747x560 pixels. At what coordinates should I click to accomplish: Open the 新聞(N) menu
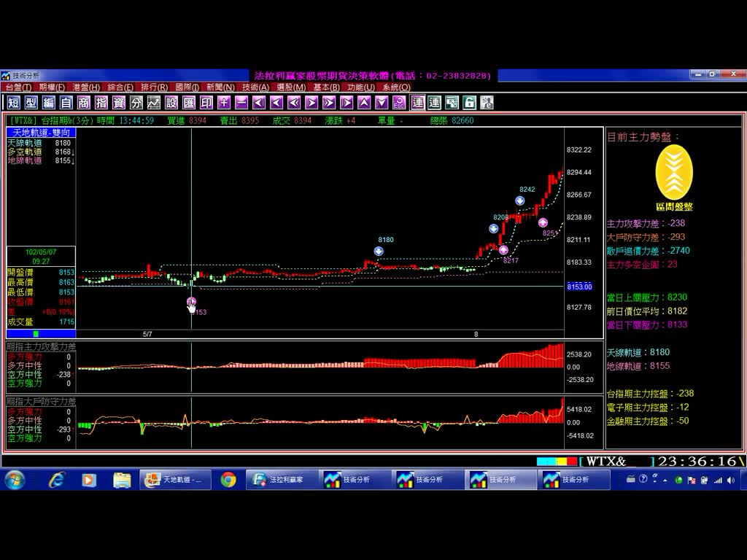coord(220,87)
